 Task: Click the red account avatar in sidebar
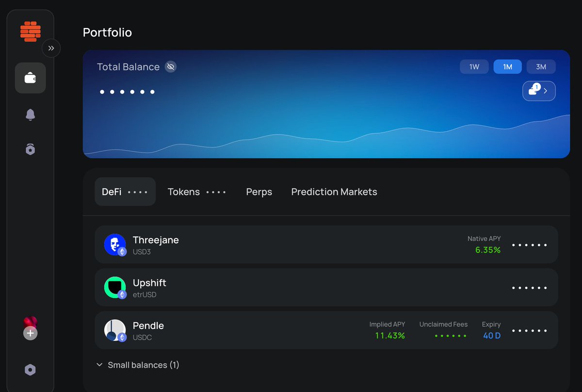(x=31, y=322)
